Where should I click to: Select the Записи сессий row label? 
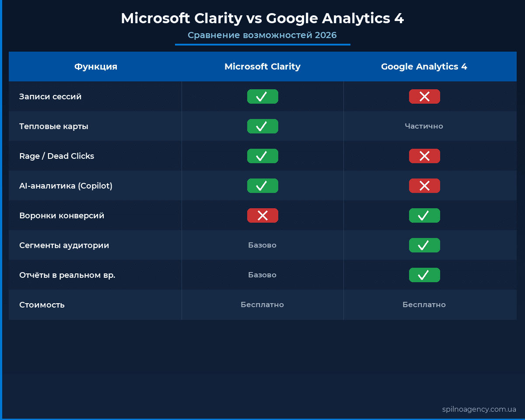coord(50,97)
